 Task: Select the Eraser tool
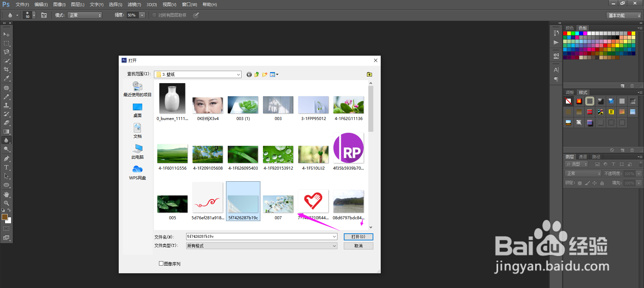(x=6, y=123)
